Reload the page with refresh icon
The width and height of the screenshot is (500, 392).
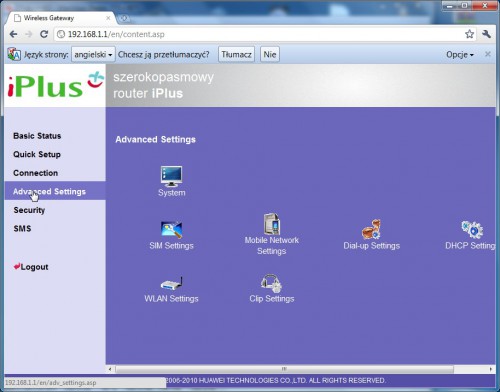point(44,34)
